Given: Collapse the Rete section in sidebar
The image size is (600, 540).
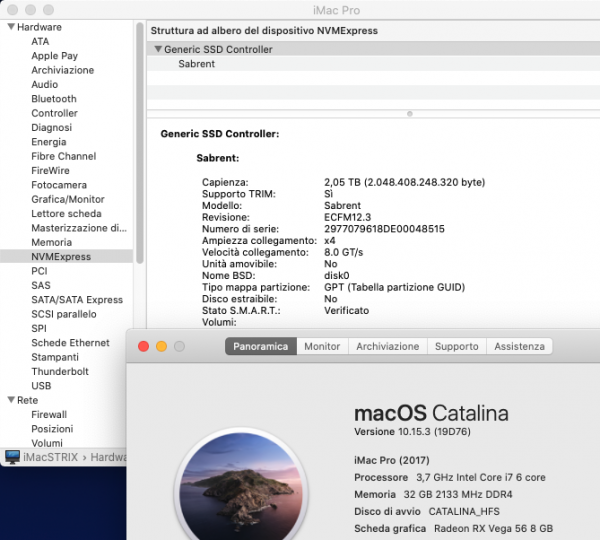Looking at the screenshot, I should pos(11,400).
